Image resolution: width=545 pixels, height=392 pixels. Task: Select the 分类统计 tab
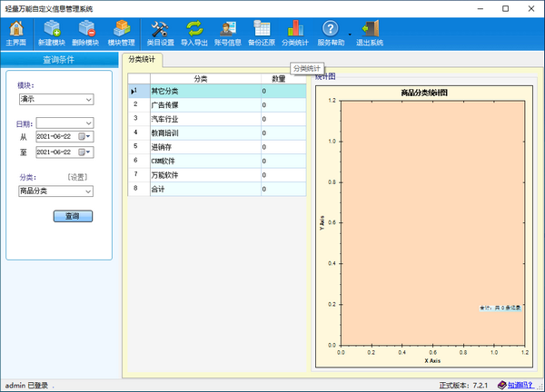[x=142, y=59]
